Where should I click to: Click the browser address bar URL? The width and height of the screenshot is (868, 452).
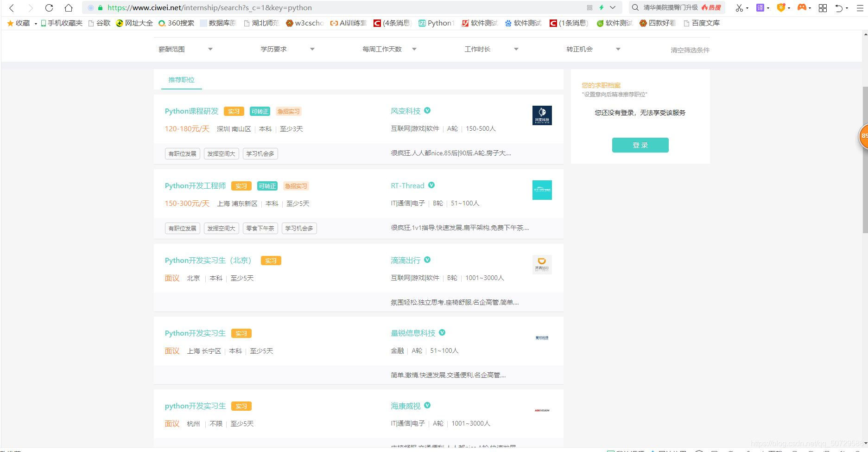click(209, 8)
